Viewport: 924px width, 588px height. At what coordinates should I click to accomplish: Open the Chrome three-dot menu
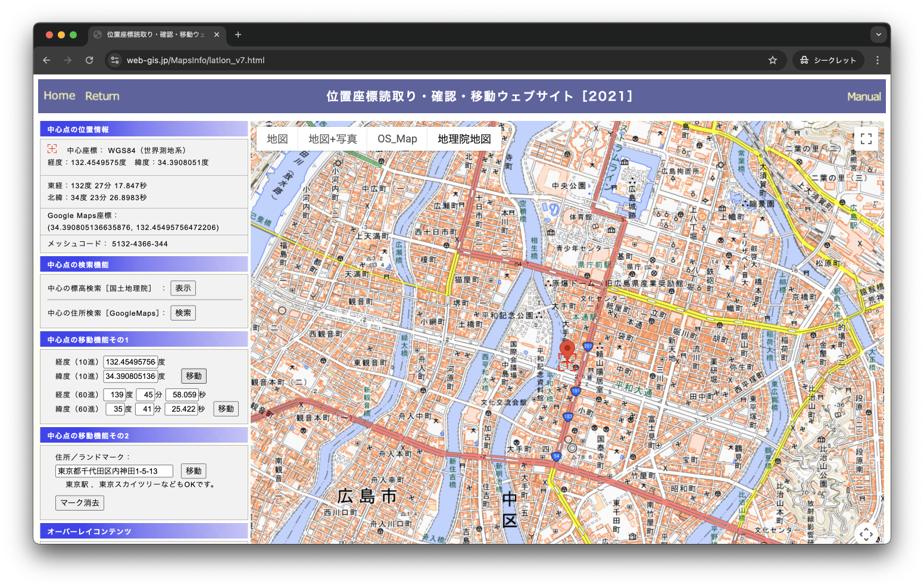877,60
